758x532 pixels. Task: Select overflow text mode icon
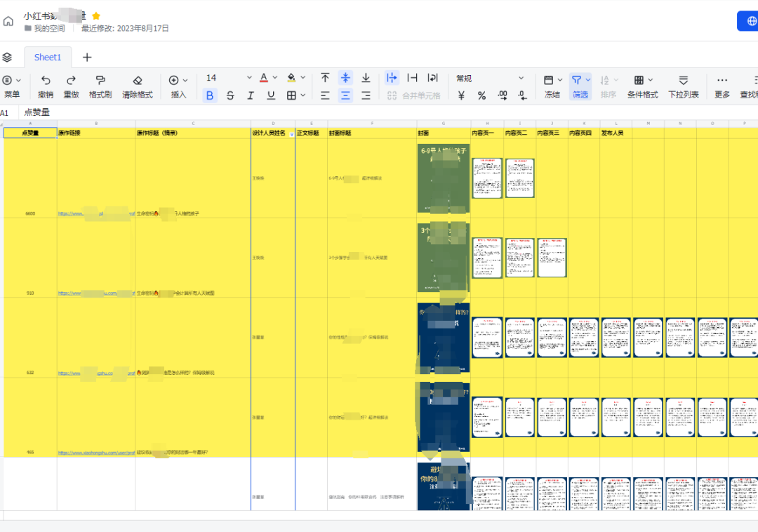[x=392, y=78]
